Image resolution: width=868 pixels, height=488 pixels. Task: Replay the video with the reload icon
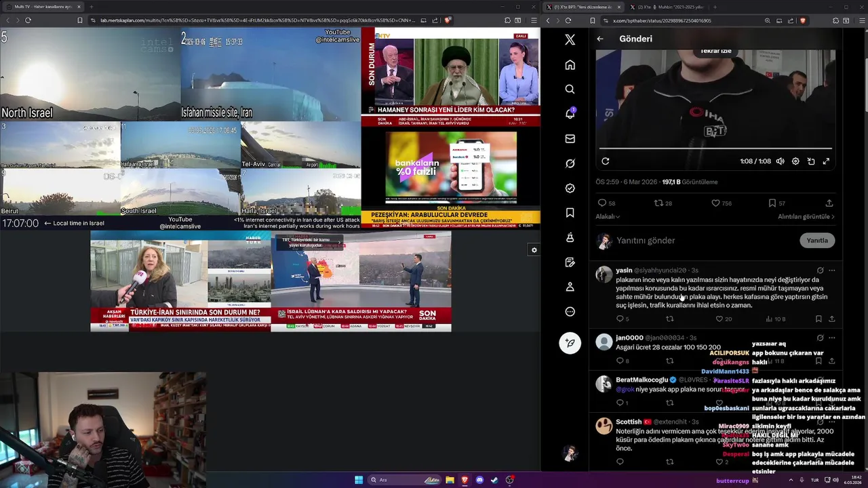click(x=606, y=161)
